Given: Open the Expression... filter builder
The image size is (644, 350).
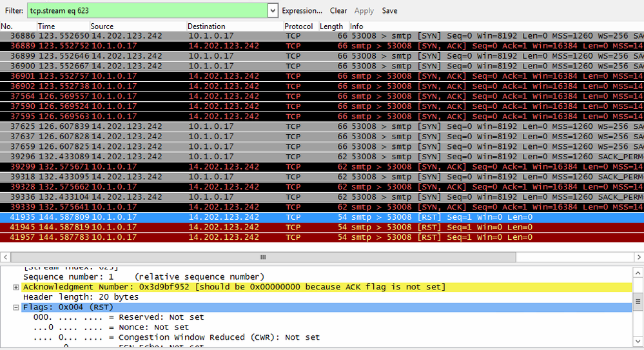Looking at the screenshot, I should (x=302, y=10).
